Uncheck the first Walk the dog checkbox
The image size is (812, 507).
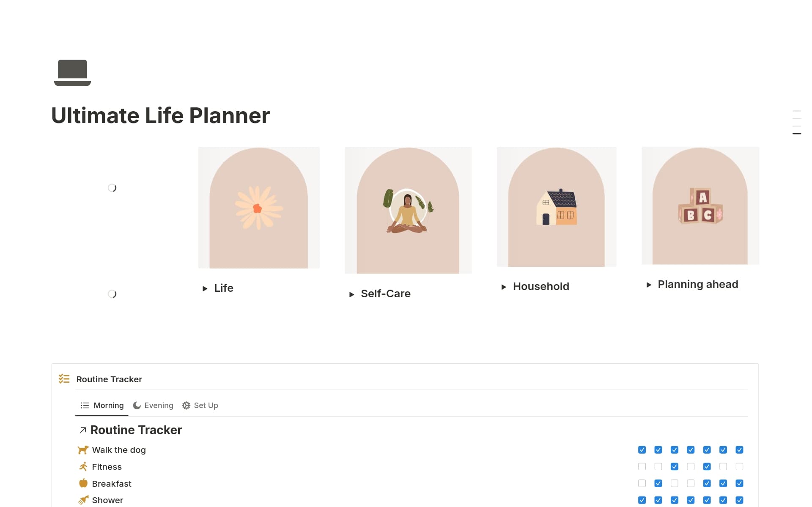[x=642, y=449]
